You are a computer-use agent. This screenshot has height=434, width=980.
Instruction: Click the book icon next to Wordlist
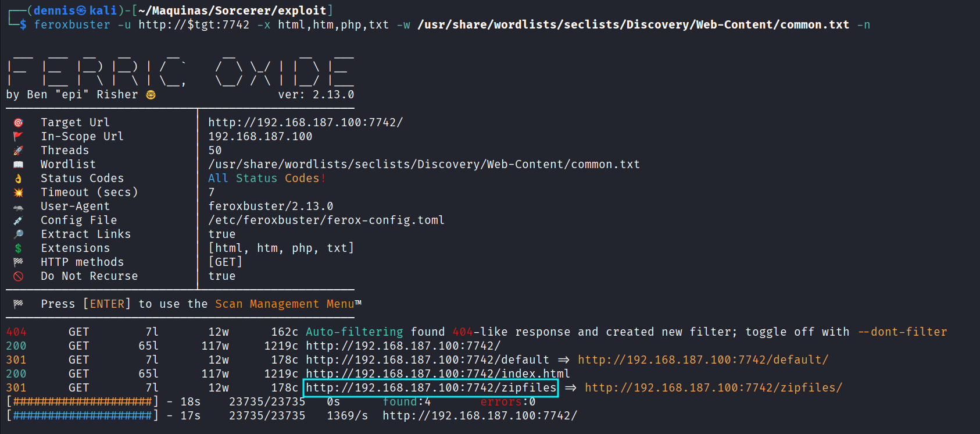tap(19, 165)
